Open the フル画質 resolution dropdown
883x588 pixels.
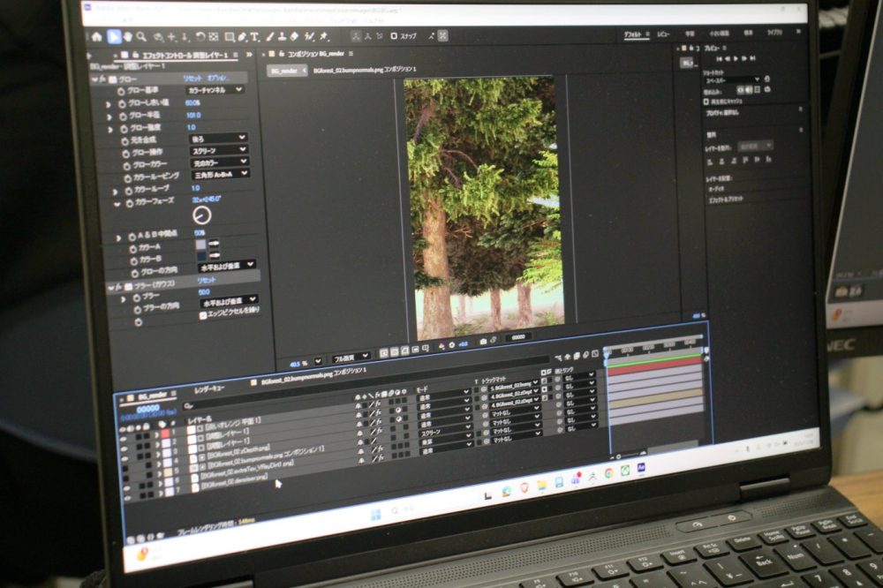(351, 358)
